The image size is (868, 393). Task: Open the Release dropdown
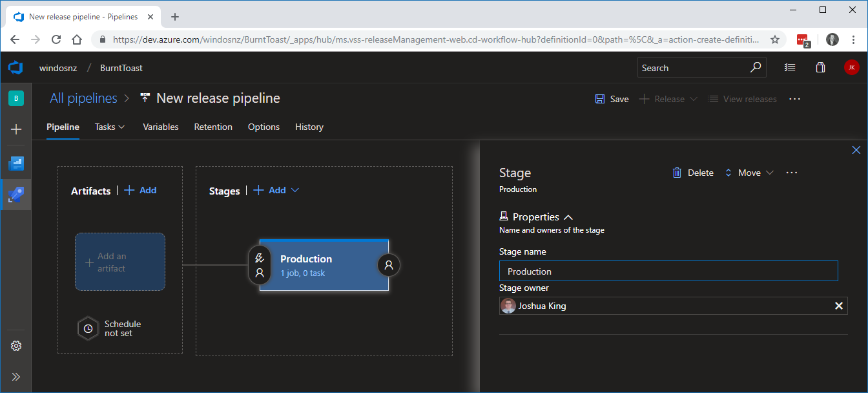point(668,99)
